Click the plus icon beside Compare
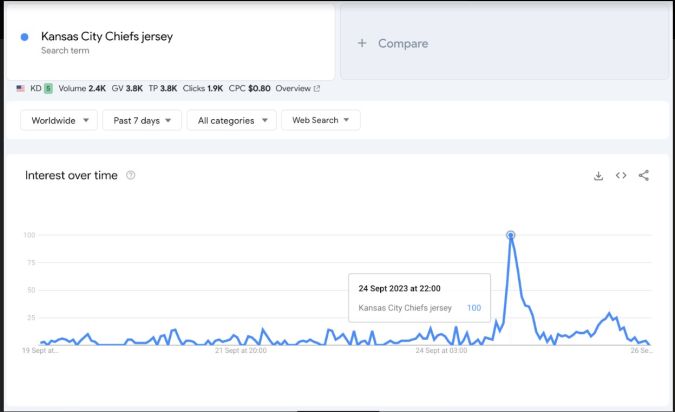This screenshot has width=675, height=412. point(362,43)
